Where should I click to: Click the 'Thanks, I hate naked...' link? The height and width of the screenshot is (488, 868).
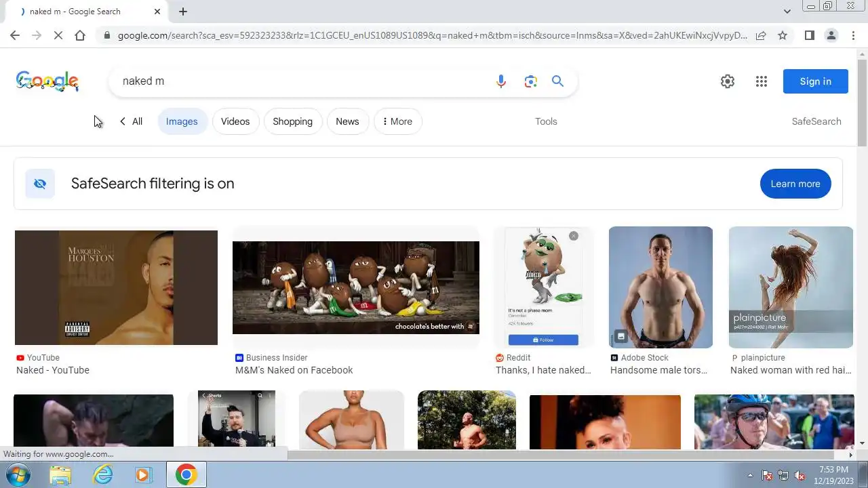point(543,370)
